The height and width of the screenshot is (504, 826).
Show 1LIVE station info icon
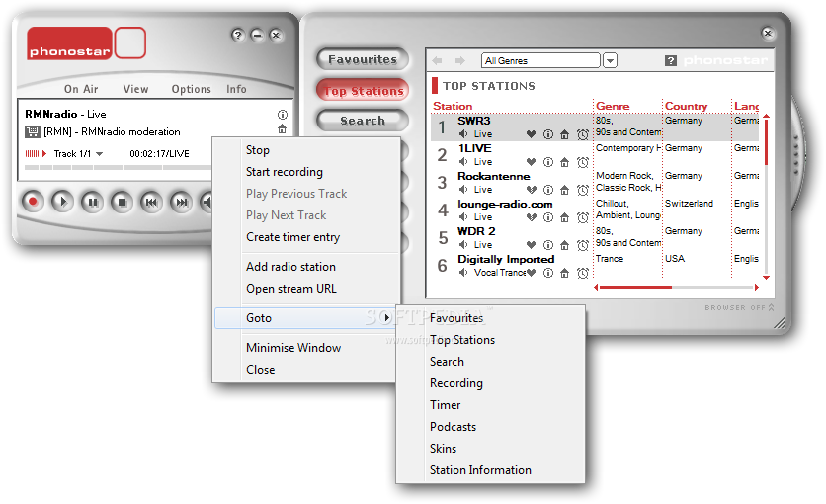click(548, 162)
